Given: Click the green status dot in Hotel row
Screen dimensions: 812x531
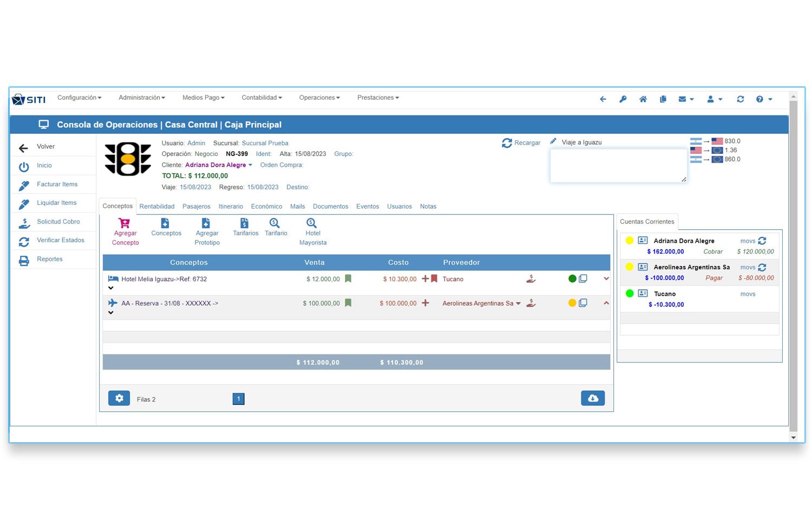Looking at the screenshot, I should coord(572,279).
